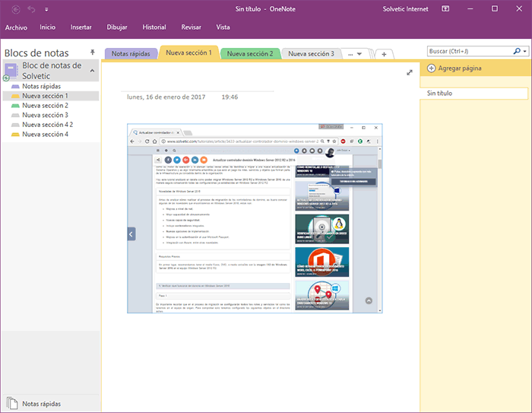
Task: Open the Revisar ribbon tab
Action: [x=191, y=27]
